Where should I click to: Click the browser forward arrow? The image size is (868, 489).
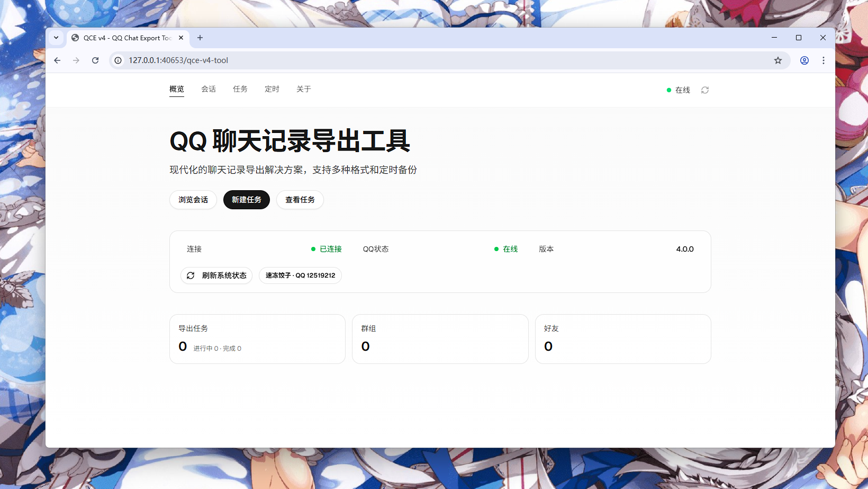click(76, 60)
